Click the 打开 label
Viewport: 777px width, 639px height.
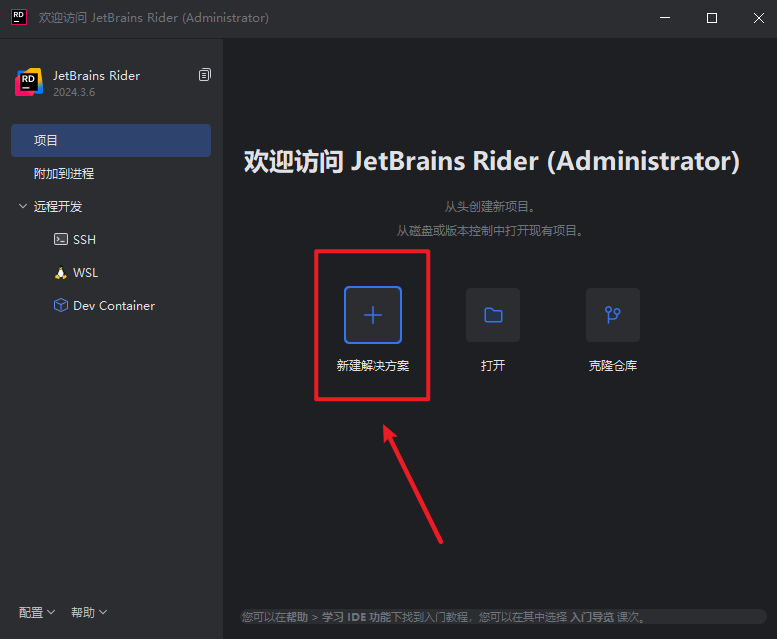[x=493, y=366]
